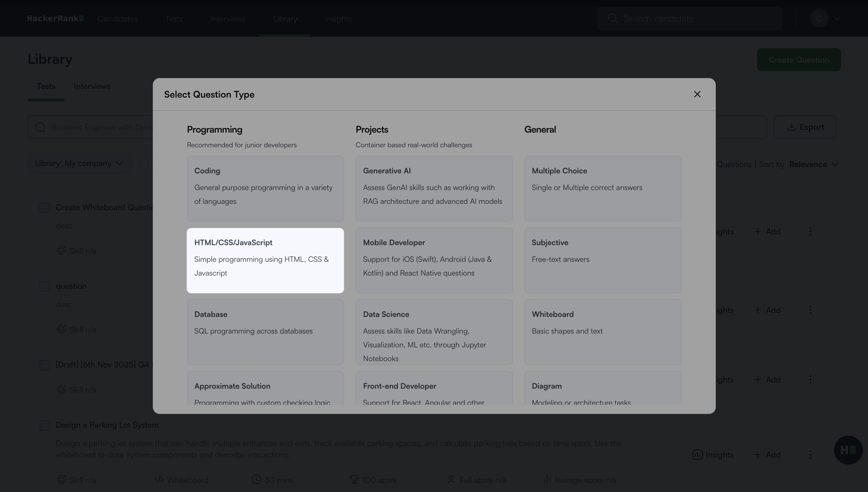
Task: Open kebab menu for Design a Parking Lot System
Action: (810, 455)
